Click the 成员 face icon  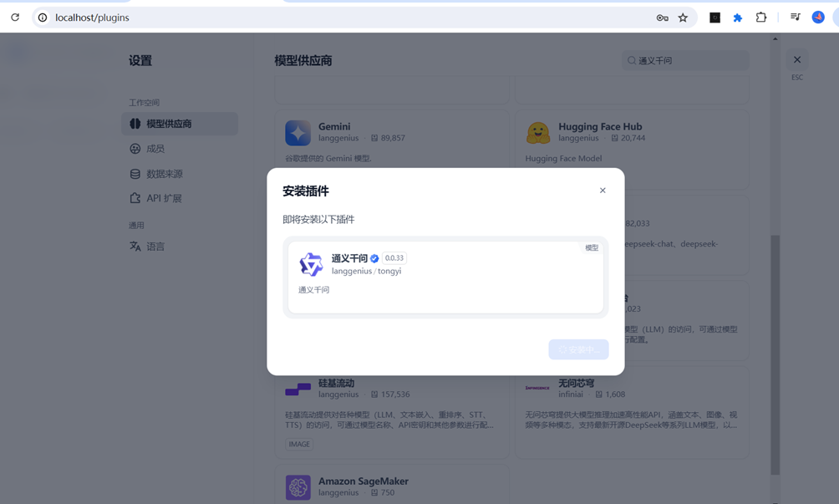tap(135, 149)
